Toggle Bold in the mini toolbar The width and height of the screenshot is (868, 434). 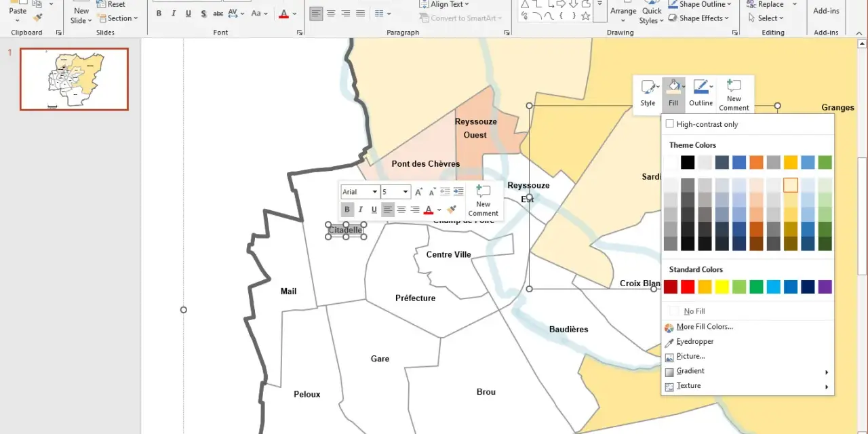[347, 210]
